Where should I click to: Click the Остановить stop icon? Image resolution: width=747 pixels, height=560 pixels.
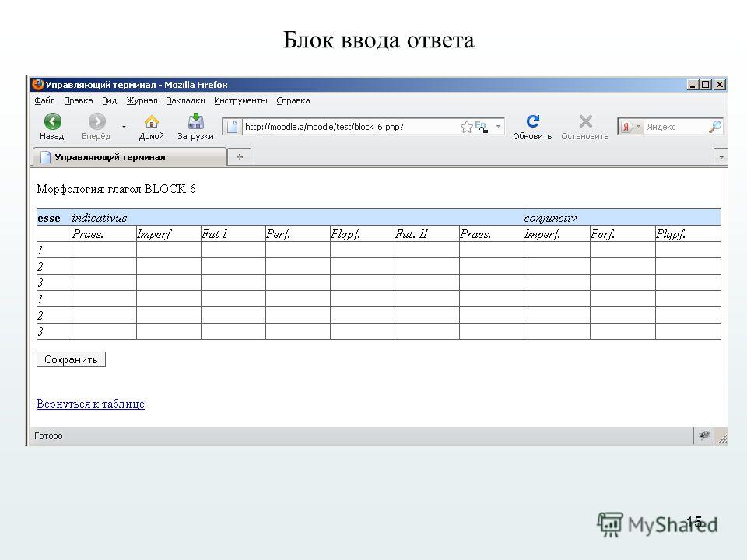click(585, 121)
